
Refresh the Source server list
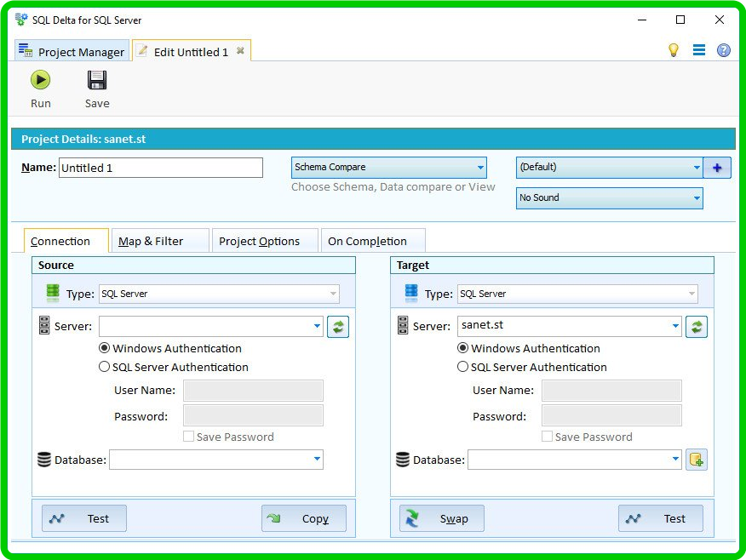338,327
